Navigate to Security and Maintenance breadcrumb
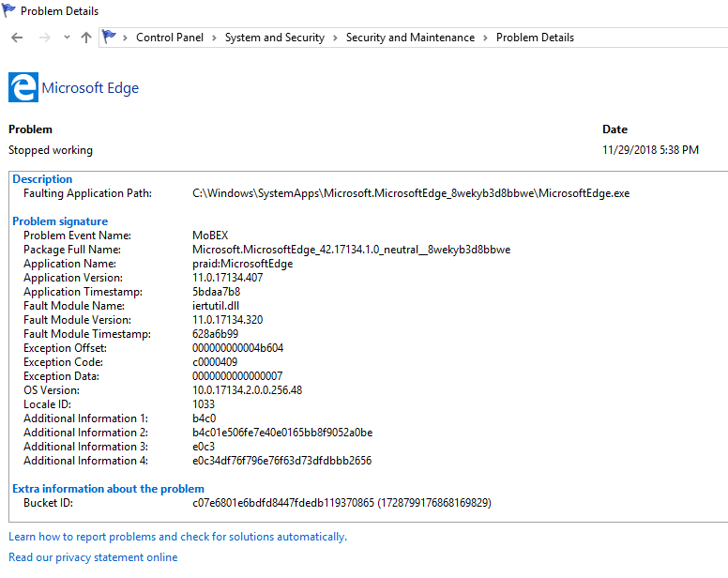The width and height of the screenshot is (728, 578). (x=410, y=38)
